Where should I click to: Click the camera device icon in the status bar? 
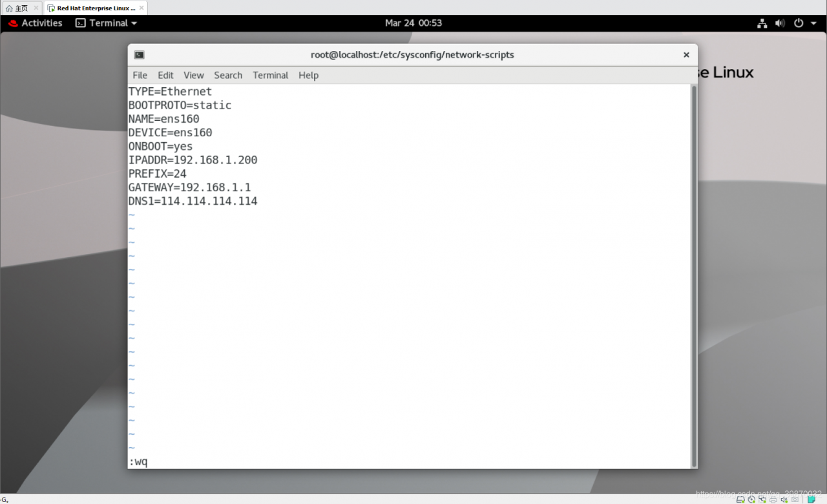pos(795,499)
